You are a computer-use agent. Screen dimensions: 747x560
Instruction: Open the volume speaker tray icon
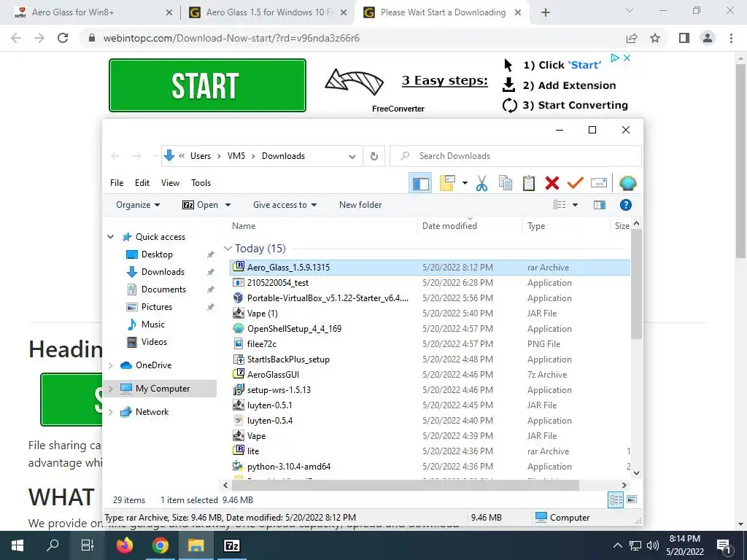(x=653, y=545)
